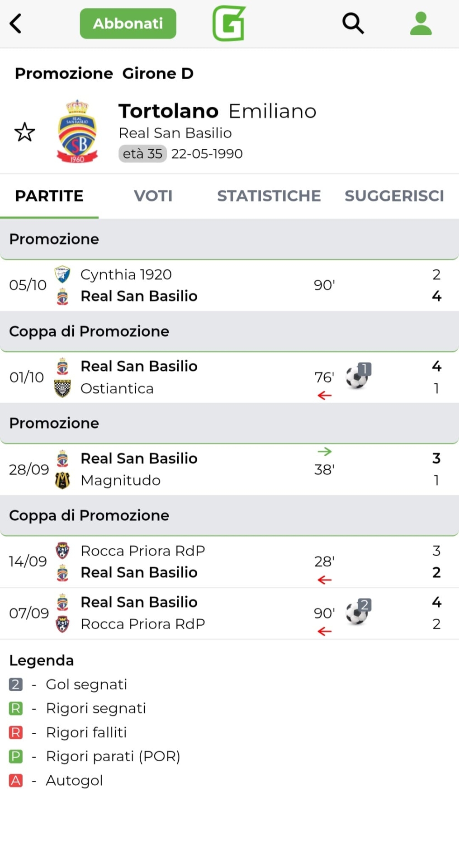The image size is (459, 868).
Task: Open the 14/09 Rocca Priora RdP match
Action: (226, 561)
